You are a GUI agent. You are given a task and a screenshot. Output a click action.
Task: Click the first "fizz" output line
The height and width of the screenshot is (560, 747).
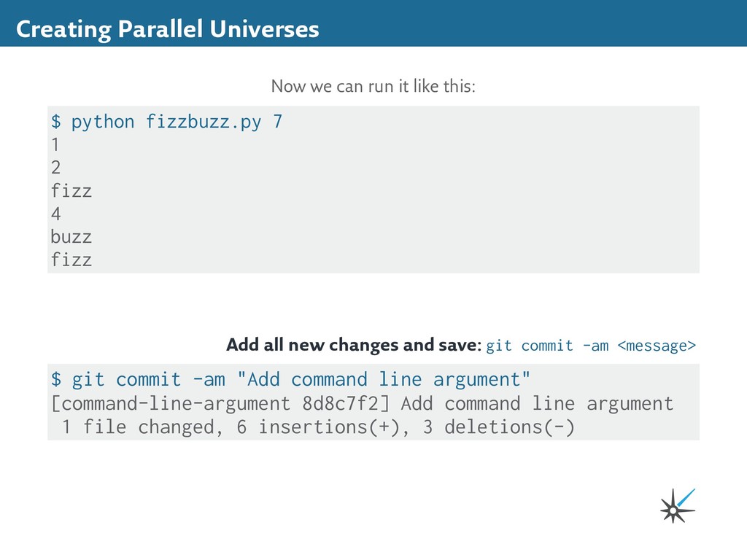[x=71, y=192]
